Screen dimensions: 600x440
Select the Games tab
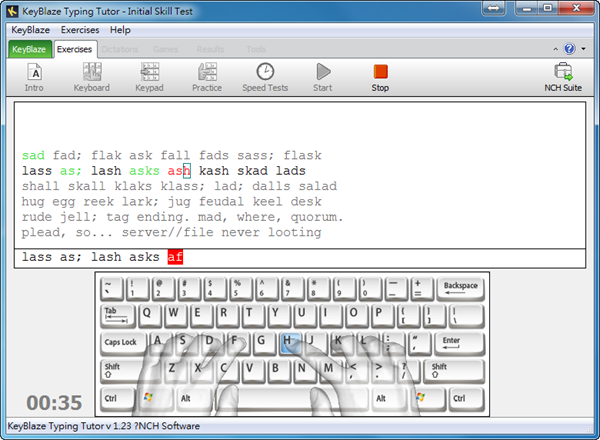(166, 49)
